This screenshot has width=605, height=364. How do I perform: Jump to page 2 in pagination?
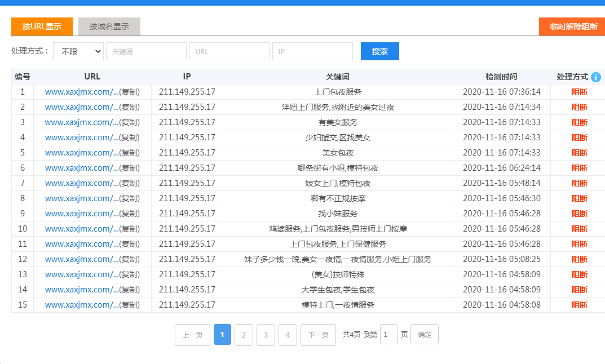pyautogui.click(x=244, y=334)
